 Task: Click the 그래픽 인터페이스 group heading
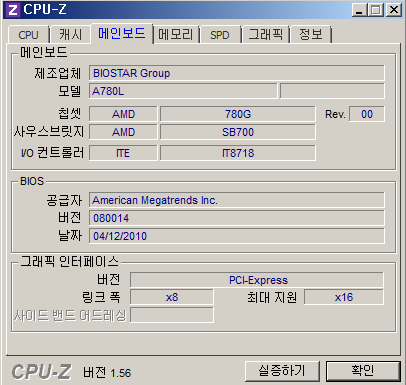click(x=69, y=262)
